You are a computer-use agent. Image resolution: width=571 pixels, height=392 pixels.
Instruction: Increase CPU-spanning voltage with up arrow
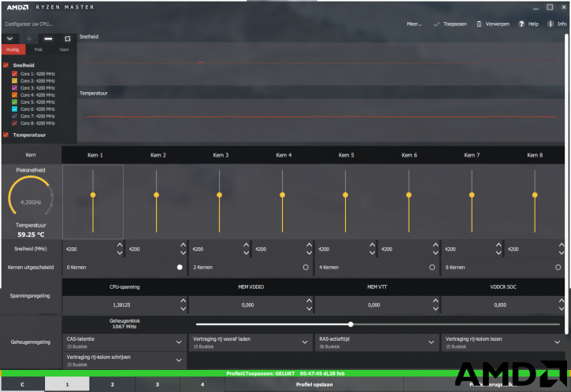click(184, 301)
